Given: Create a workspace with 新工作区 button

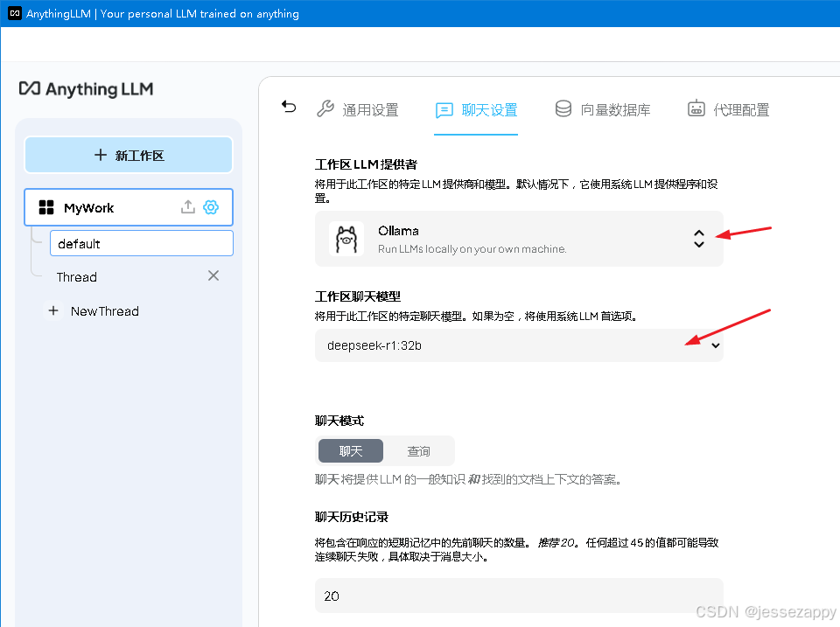Looking at the screenshot, I should (129, 156).
